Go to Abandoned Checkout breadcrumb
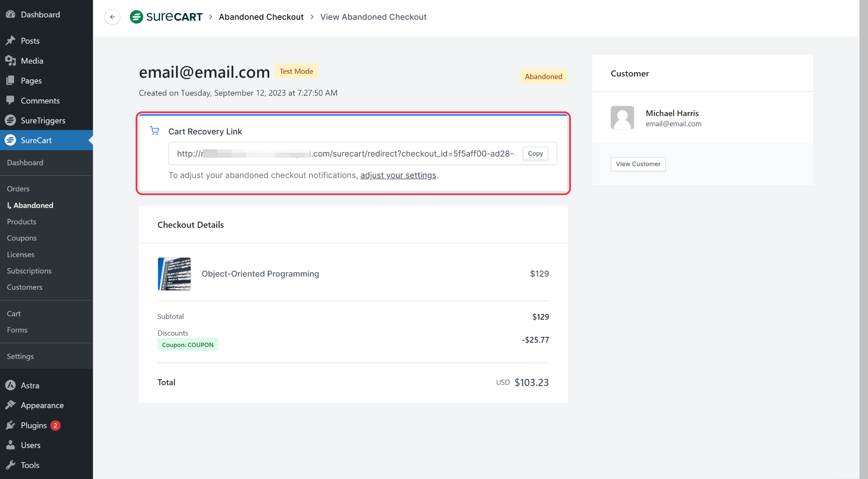 coord(261,17)
